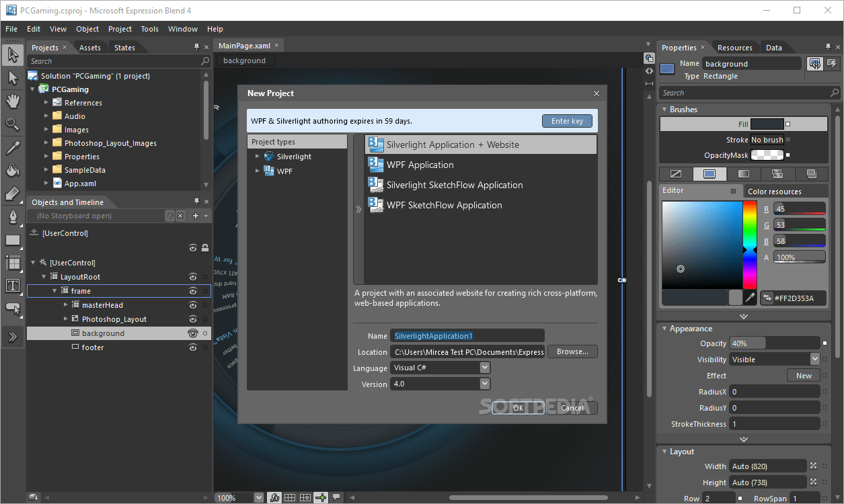Select the Selection arrow tool
Image resolution: width=844 pixels, height=504 pixels.
point(13,55)
